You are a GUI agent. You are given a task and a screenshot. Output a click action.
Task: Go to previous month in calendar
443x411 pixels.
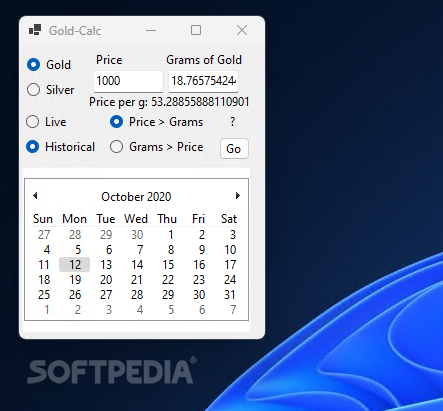(35, 196)
